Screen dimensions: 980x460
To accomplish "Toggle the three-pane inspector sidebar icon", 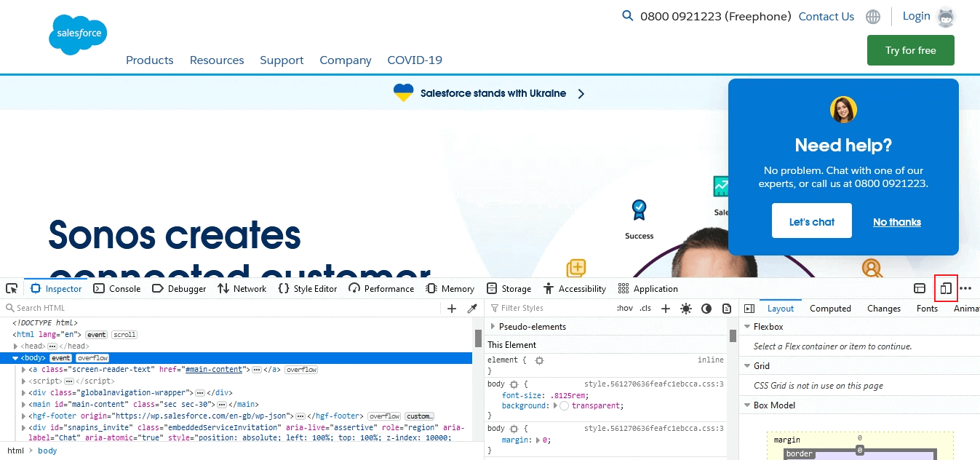I will pyautogui.click(x=749, y=309).
